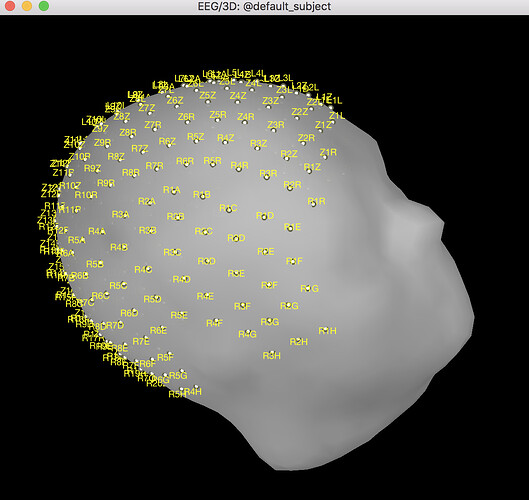Select the R6R electrode marker
This screenshot has width=529, height=500.
coord(185,161)
